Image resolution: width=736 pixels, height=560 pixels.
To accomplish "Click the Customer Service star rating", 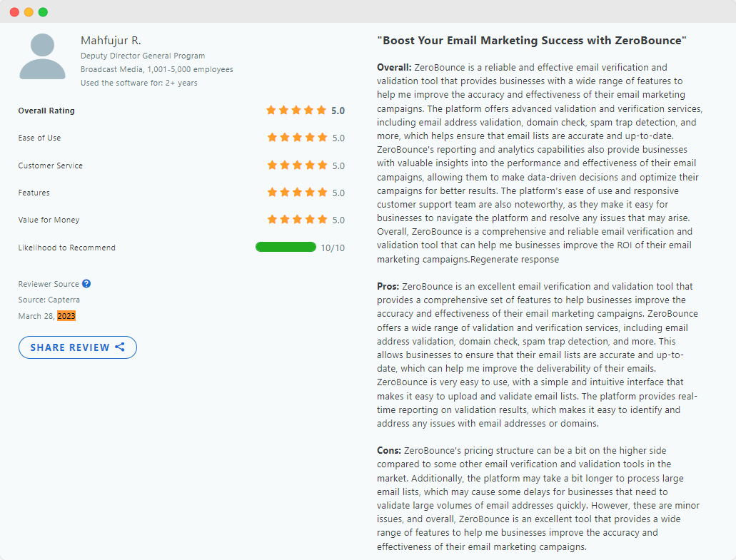I will [x=297, y=166].
